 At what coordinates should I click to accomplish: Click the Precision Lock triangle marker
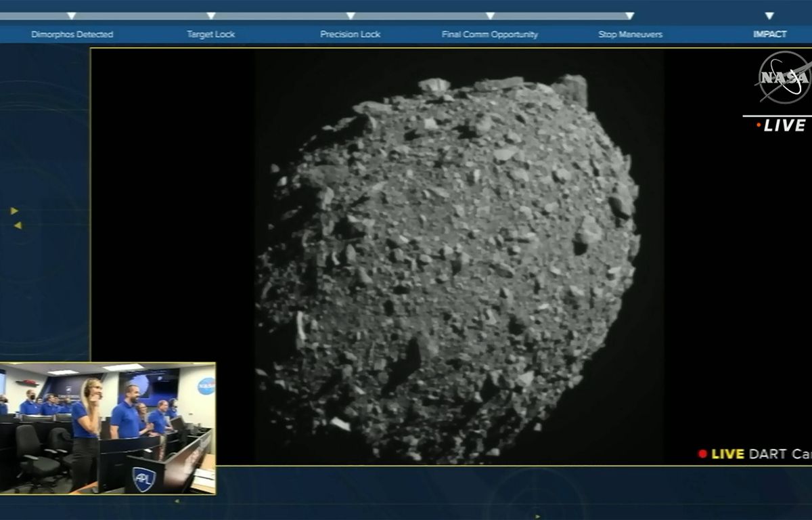point(351,16)
